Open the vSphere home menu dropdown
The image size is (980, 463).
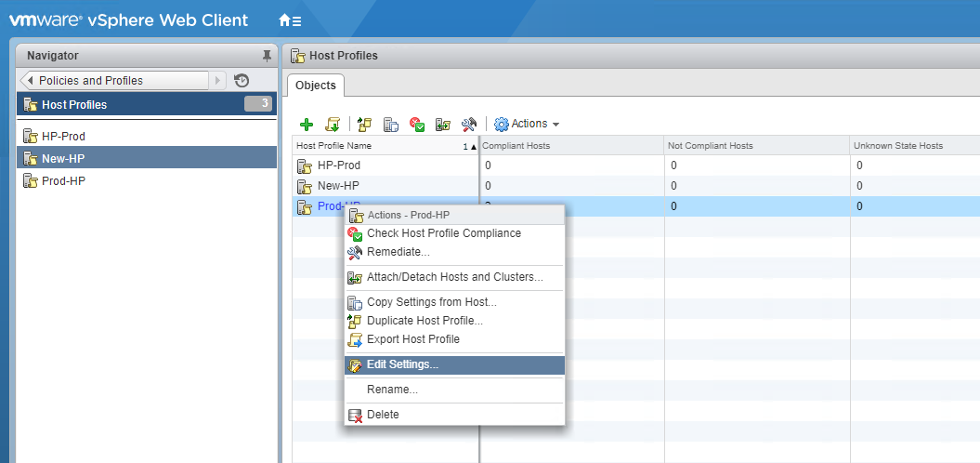[290, 20]
